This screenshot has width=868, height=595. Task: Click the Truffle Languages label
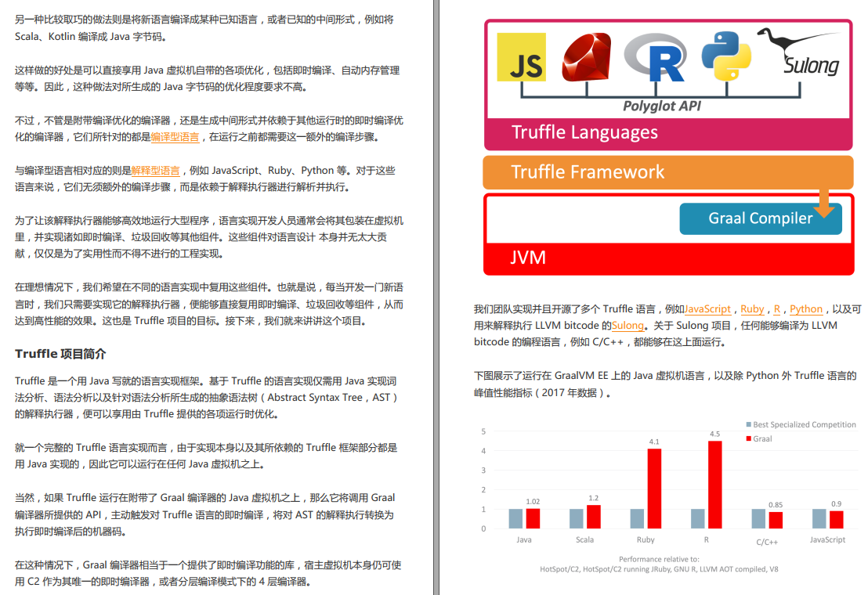pyautogui.click(x=584, y=133)
